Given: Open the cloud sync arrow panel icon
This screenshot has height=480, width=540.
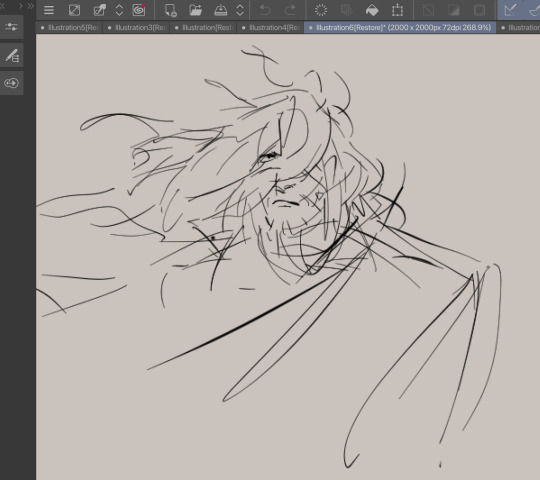Looking at the screenshot, I should click(x=11, y=83).
